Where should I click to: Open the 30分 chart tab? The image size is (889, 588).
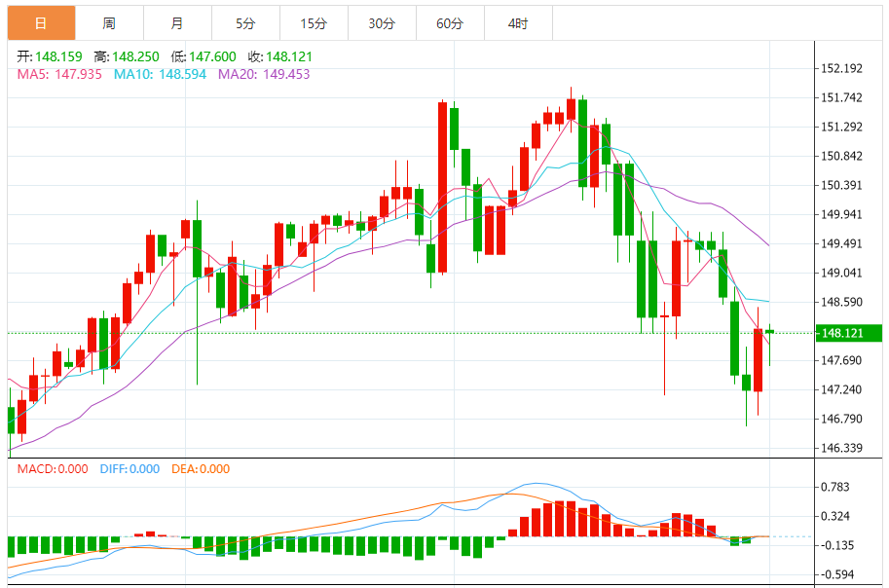(382, 23)
